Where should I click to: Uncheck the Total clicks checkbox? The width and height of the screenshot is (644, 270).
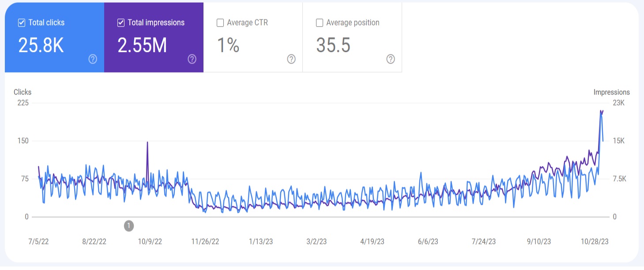point(21,23)
